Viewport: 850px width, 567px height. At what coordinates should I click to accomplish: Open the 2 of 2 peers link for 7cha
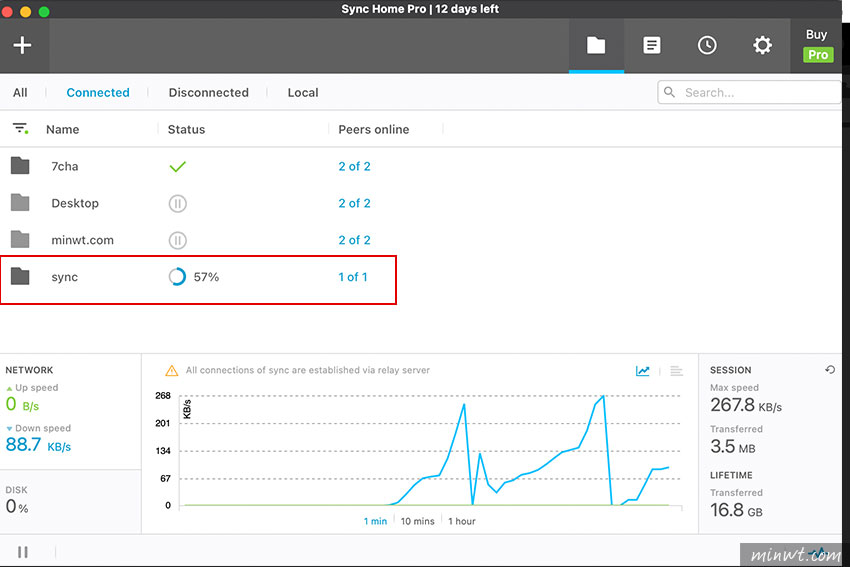tap(355, 166)
